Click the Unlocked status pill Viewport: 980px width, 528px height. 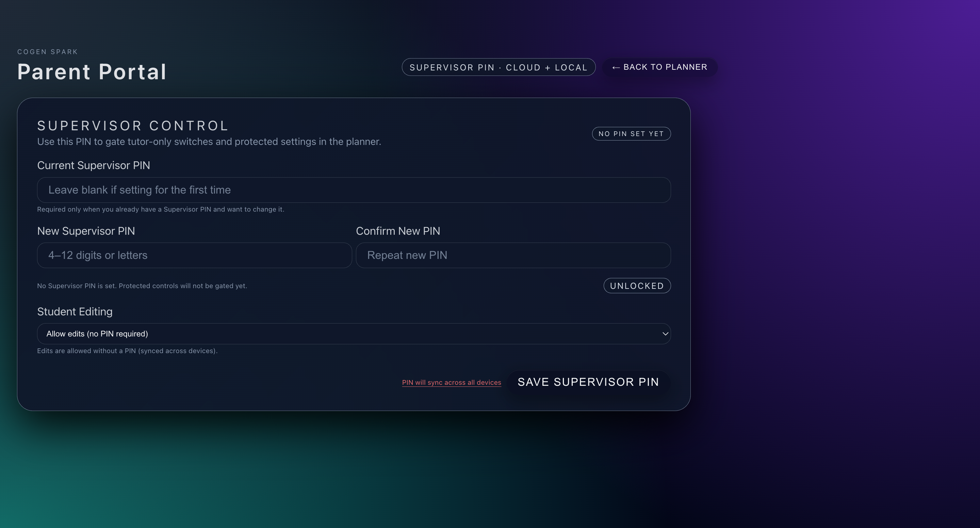click(636, 286)
